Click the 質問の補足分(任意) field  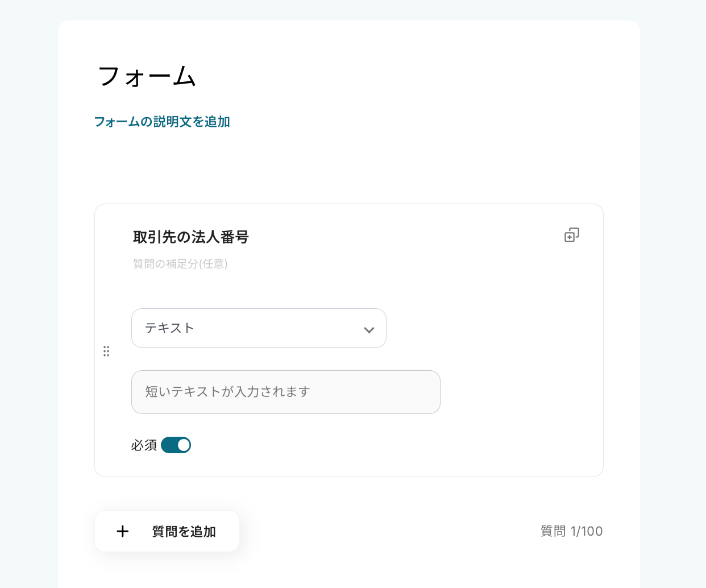[180, 264]
